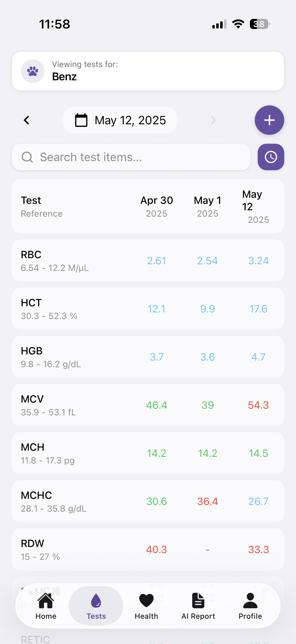This screenshot has width=296, height=644.
Task: Open history with the clock icon
Action: (270, 157)
